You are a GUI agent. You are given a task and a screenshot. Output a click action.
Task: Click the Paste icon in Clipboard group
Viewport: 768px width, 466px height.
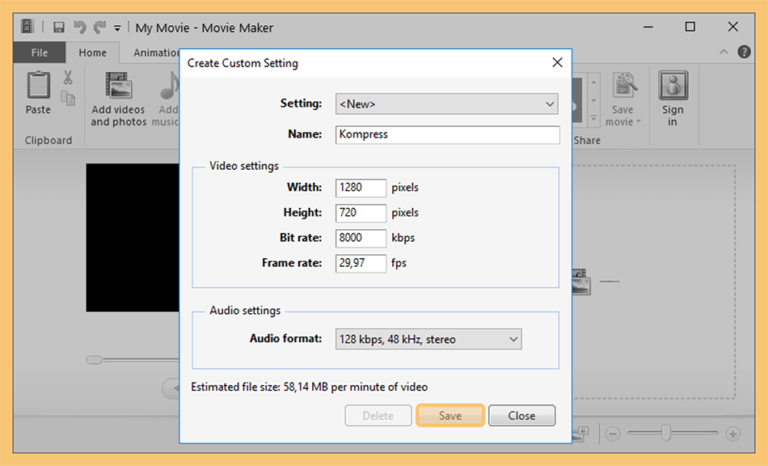(x=38, y=85)
